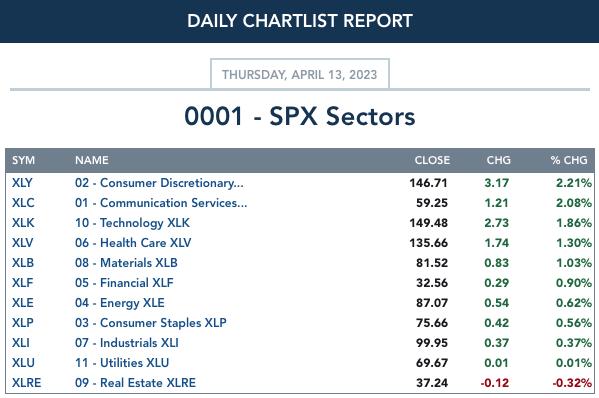Select 08 - Materials XLB entry
This screenshot has height=398, width=599.
click(126, 263)
